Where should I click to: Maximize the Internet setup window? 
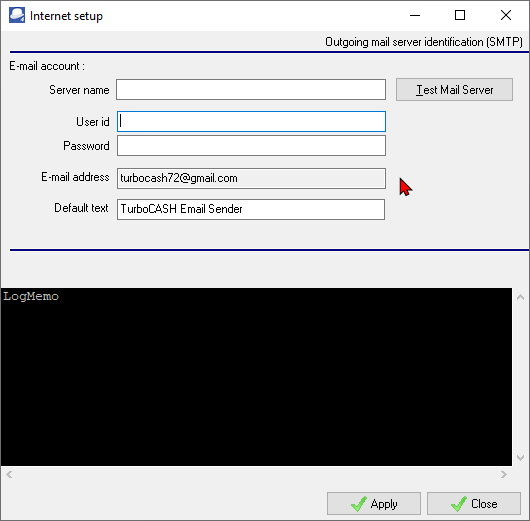click(x=460, y=16)
